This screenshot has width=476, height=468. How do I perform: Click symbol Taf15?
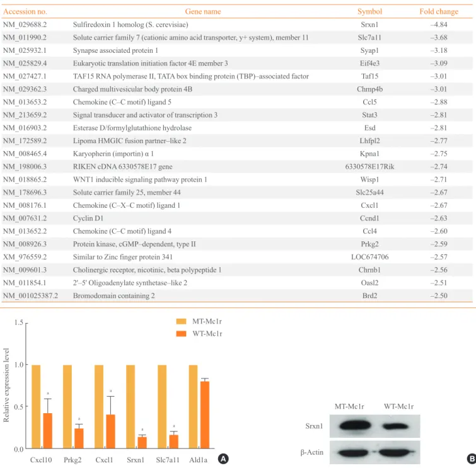(369, 76)
